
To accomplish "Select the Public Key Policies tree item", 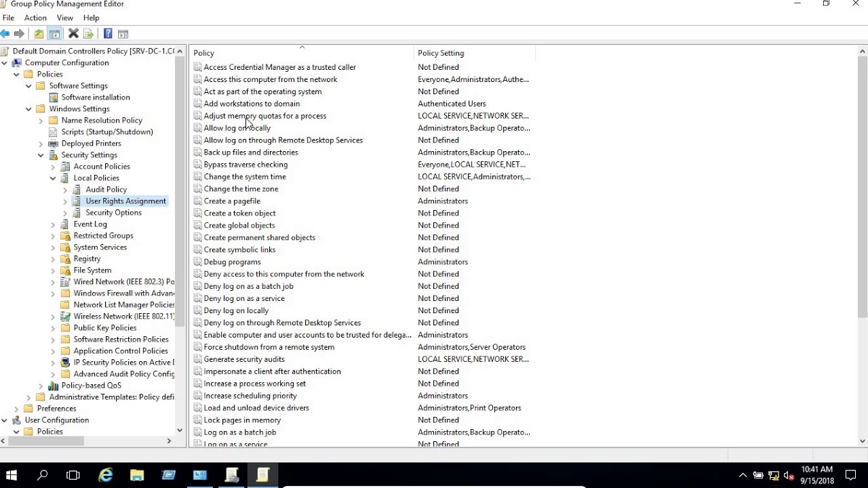I will (105, 327).
